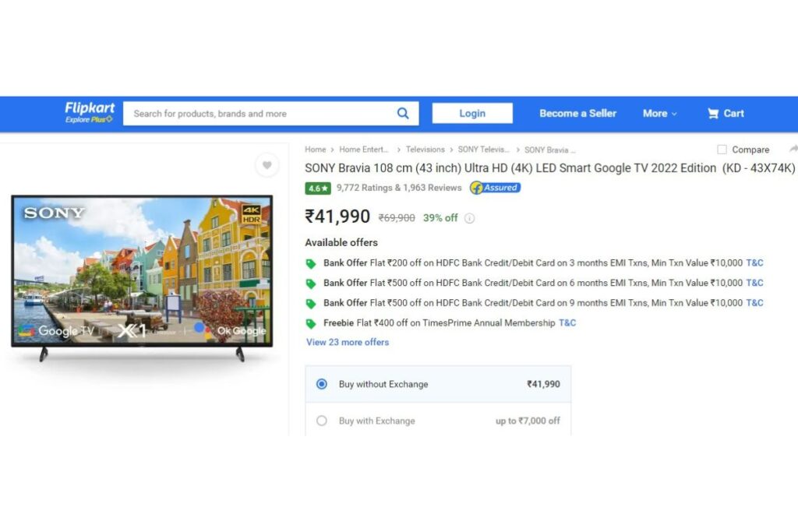Click the Available offers heading
Image resolution: width=798 pixels, height=532 pixels.
point(341,242)
